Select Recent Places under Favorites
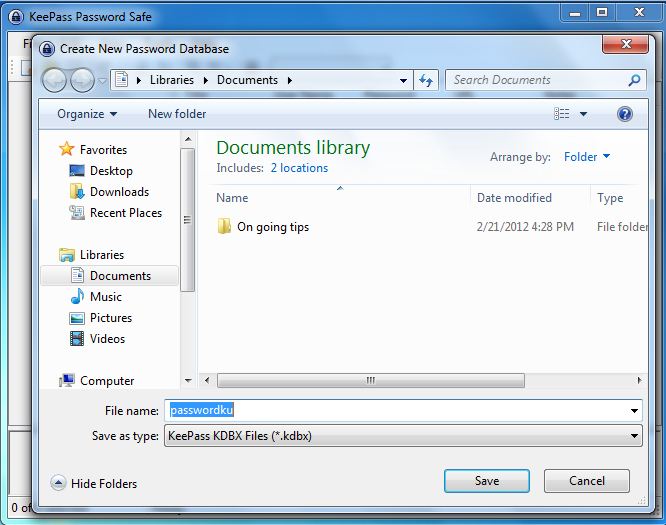Screen dimensions: 666x525 [126, 212]
